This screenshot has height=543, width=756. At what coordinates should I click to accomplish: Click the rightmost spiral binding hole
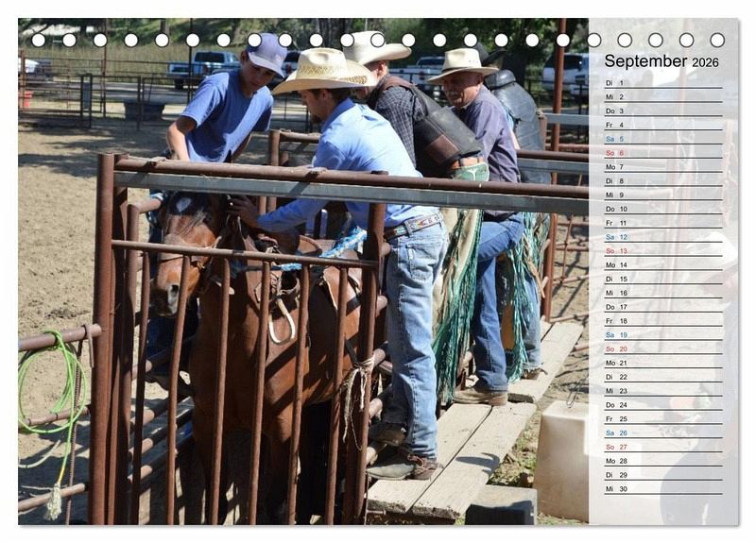[717, 40]
